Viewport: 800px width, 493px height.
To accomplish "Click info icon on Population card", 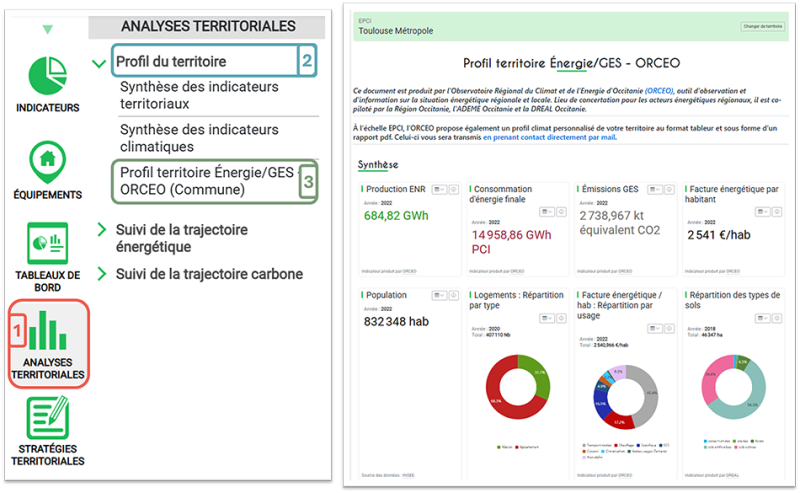I will (x=453, y=295).
